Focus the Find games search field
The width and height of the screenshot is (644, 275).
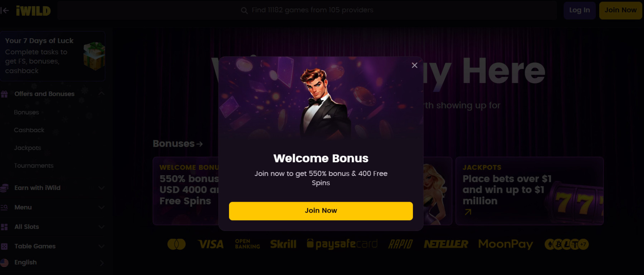pos(307,10)
